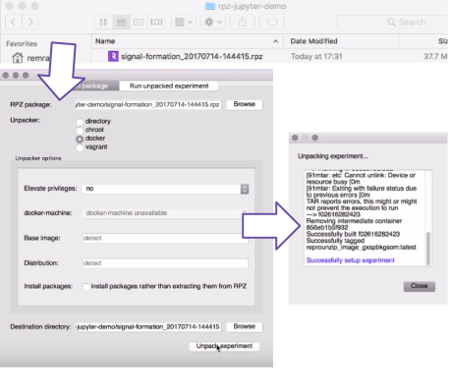Click the Finder Search field
The height and width of the screenshot is (372, 450).
(393, 22)
